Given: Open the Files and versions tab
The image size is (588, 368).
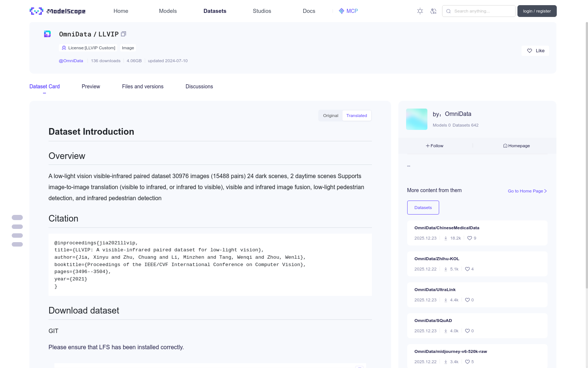Looking at the screenshot, I should pos(143,86).
